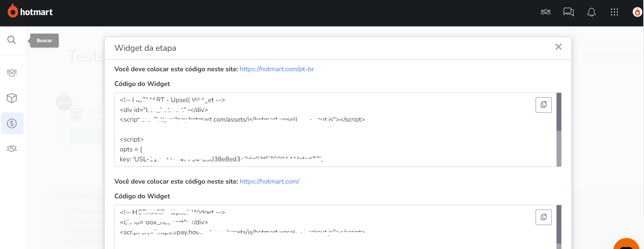Open the affiliates handshake icon in sidebar
This screenshot has height=249, width=644.
coord(12,149)
